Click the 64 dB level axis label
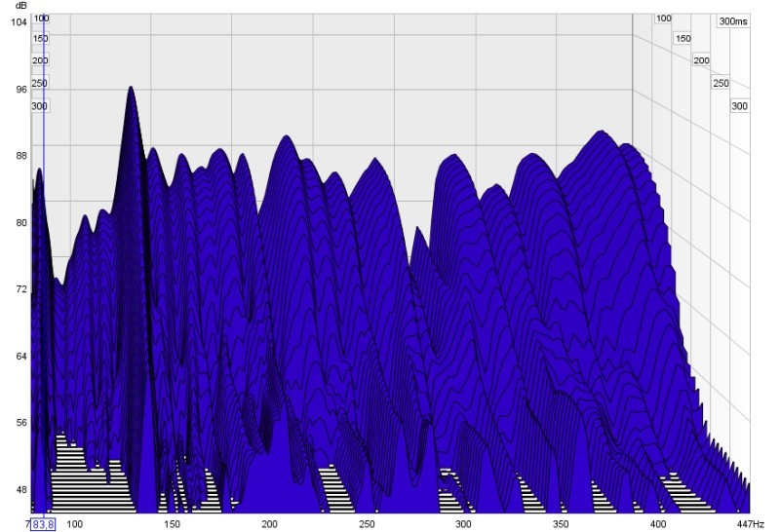Image resolution: width=780 pixels, height=532 pixels. pyautogui.click(x=21, y=357)
